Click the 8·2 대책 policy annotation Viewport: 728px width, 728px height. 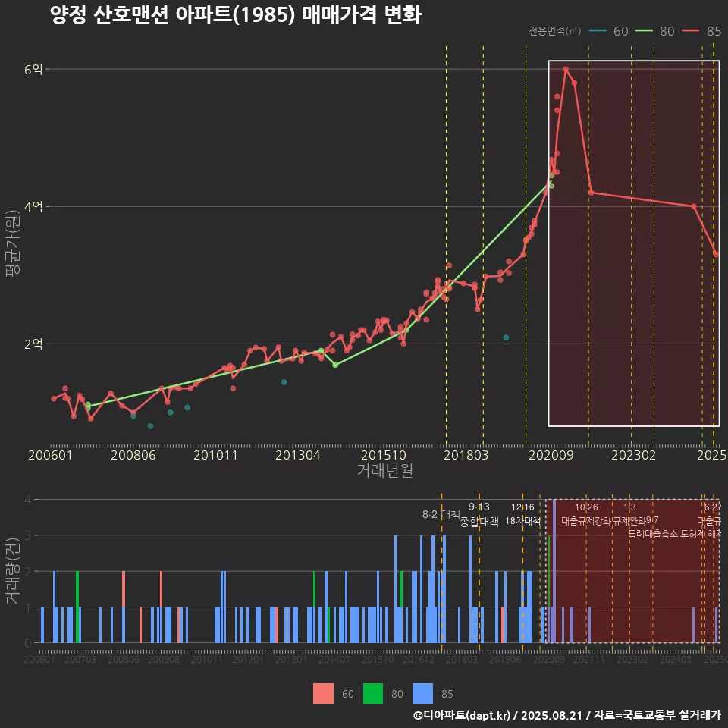coord(441,514)
